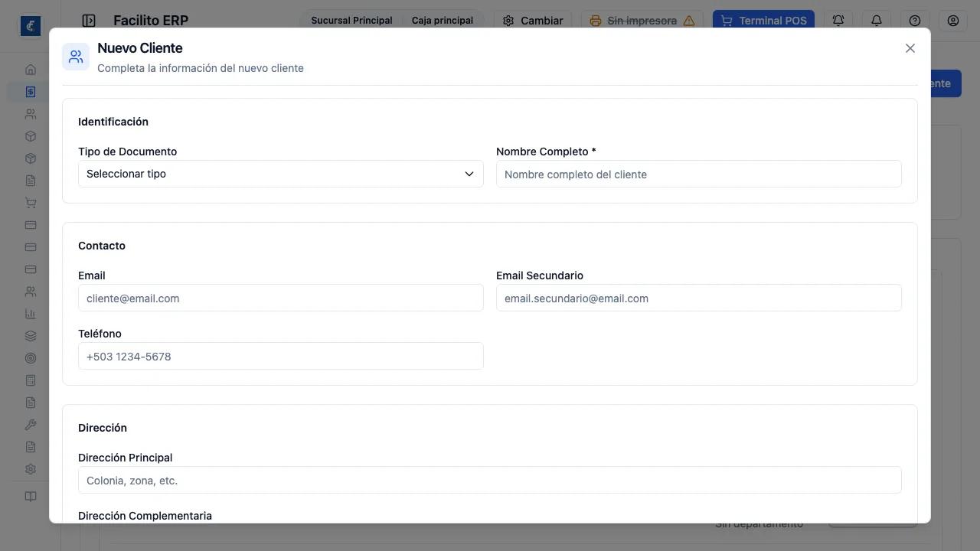This screenshot has height=551, width=980.
Task: Click into the Email Secundario field
Action: [x=699, y=298]
